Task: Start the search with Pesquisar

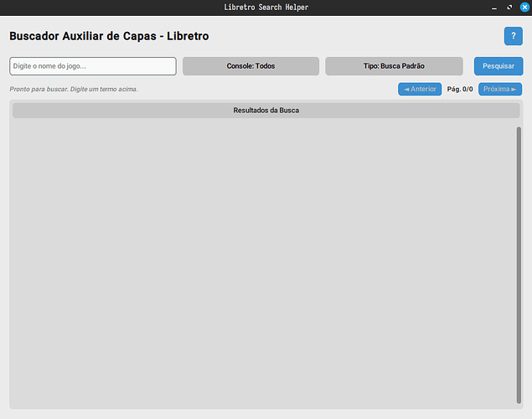Action: tap(498, 66)
